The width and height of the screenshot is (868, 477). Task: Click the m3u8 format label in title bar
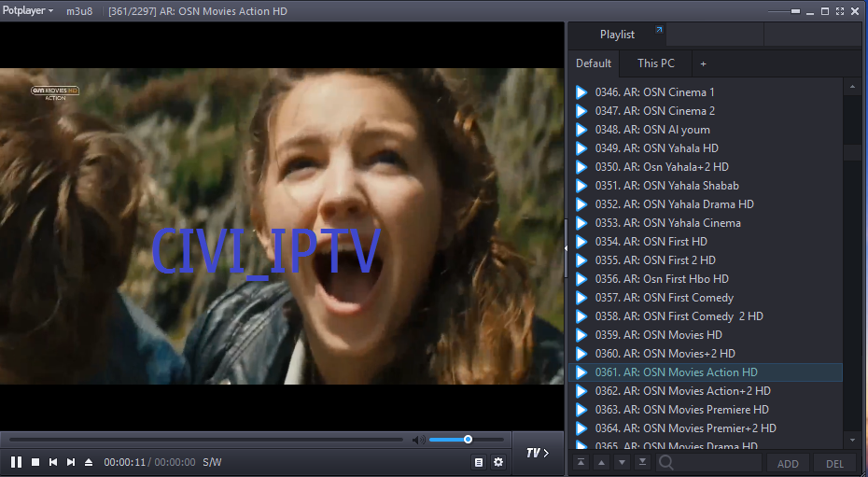[79, 11]
